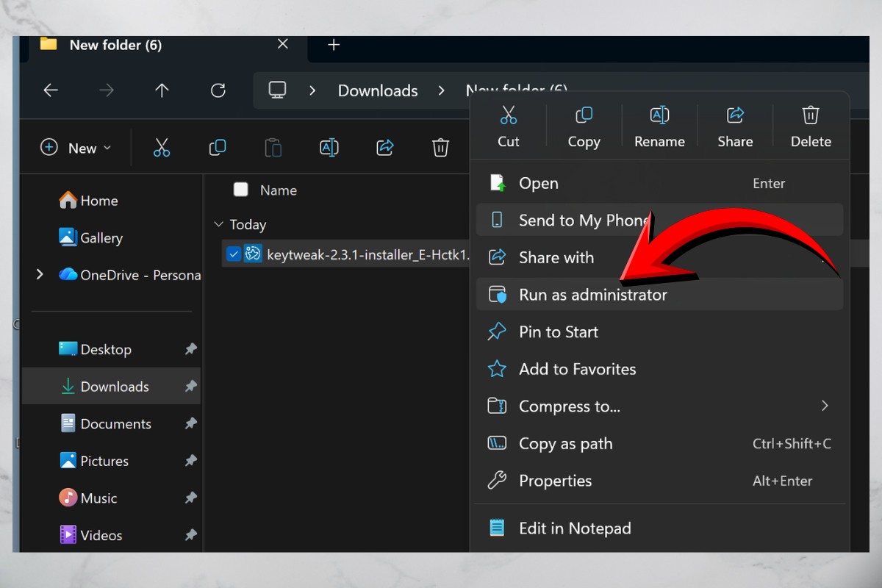This screenshot has height=588, width=882.
Task: Click the Up arrow navigation icon
Action: coord(162,90)
